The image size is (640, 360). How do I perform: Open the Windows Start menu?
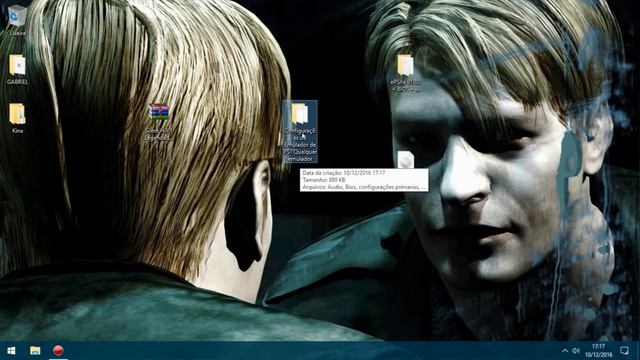(11, 351)
